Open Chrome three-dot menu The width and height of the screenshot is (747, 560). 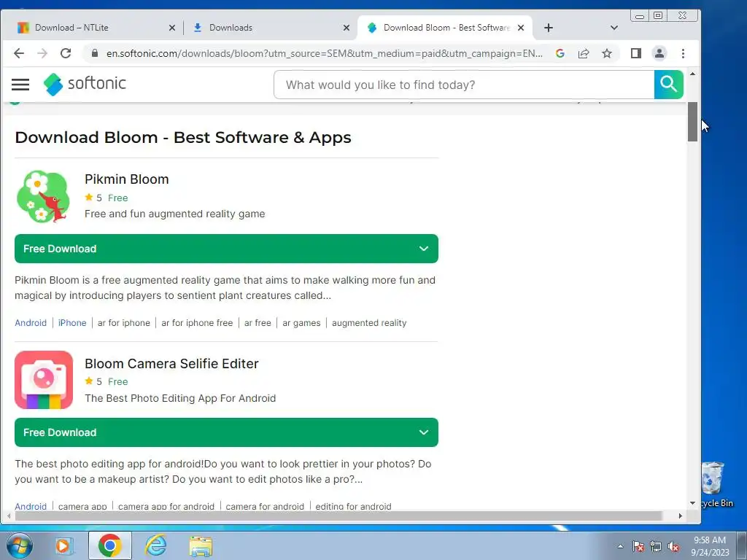(683, 53)
